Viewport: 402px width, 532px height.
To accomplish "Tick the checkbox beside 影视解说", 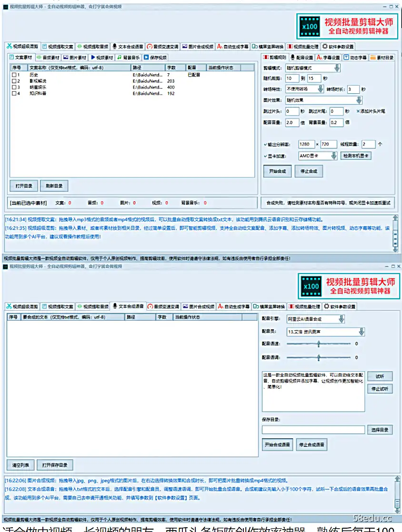I will [13, 81].
